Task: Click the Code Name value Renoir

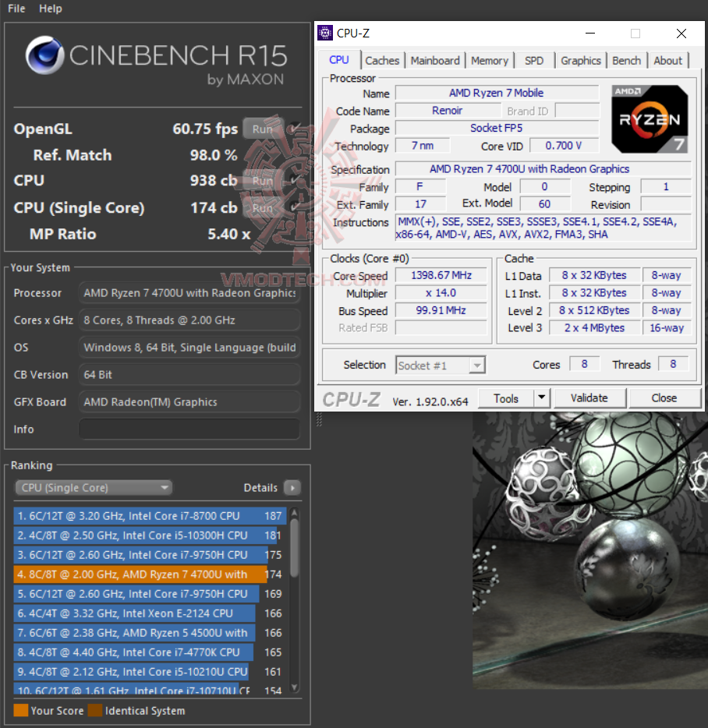Action: point(448,111)
